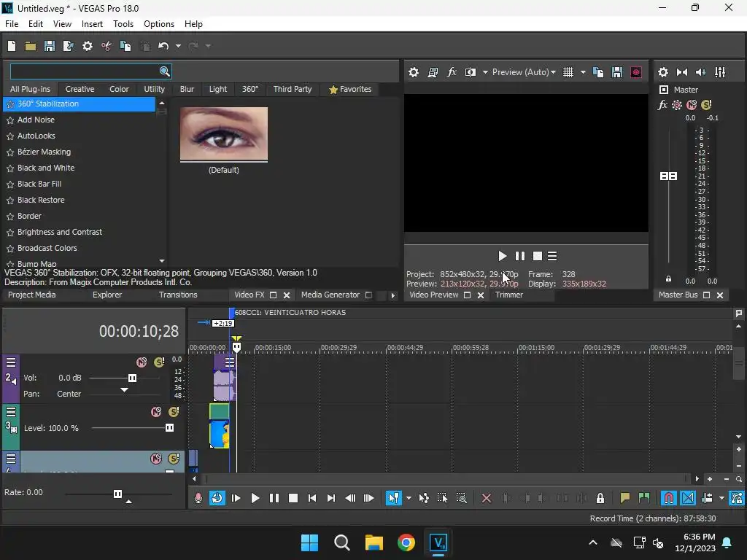Solo video track 3

click(174, 412)
